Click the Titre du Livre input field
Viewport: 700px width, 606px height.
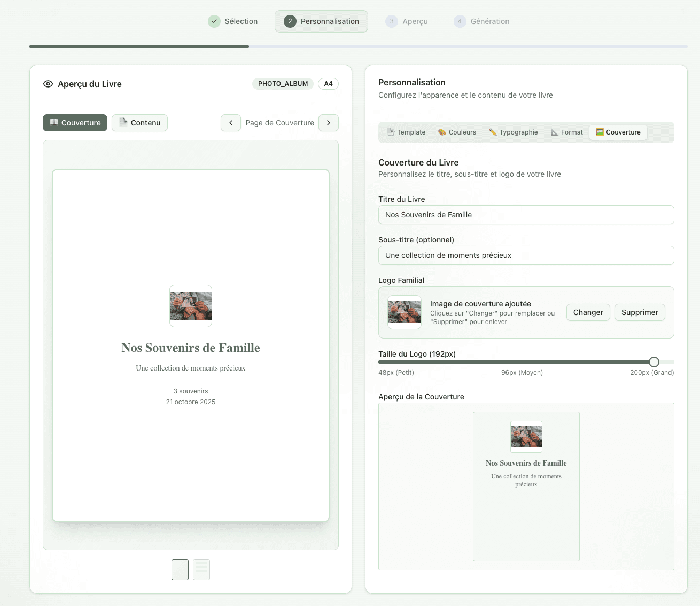pos(526,215)
